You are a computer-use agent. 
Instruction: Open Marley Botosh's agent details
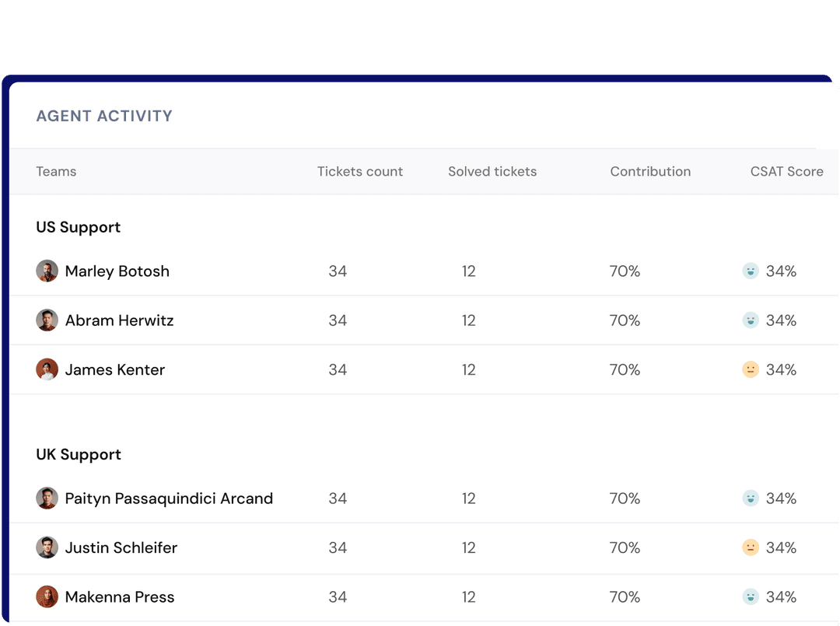tap(117, 271)
